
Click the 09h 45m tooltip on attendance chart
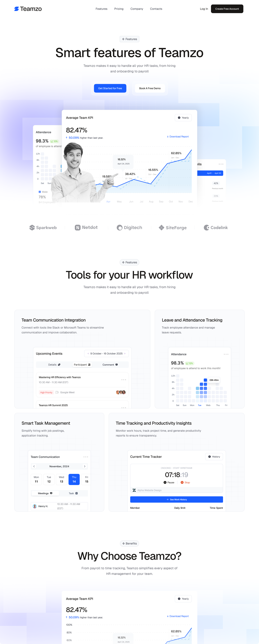(214, 380)
